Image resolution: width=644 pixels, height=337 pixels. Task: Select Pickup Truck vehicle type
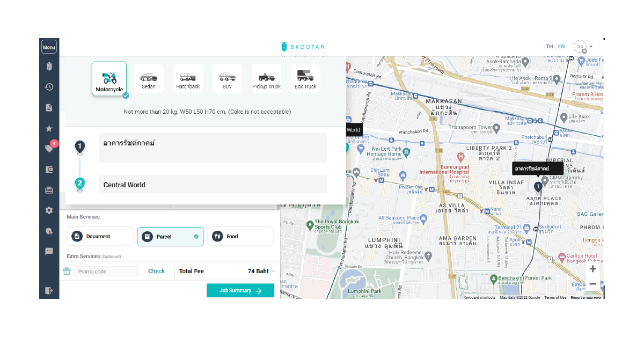pos(267,79)
